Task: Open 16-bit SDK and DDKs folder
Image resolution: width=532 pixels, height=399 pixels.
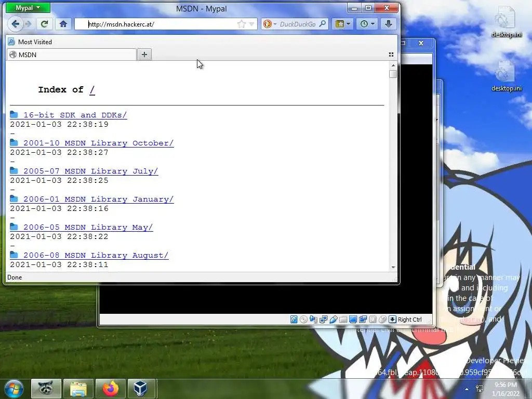Action: coord(69,115)
